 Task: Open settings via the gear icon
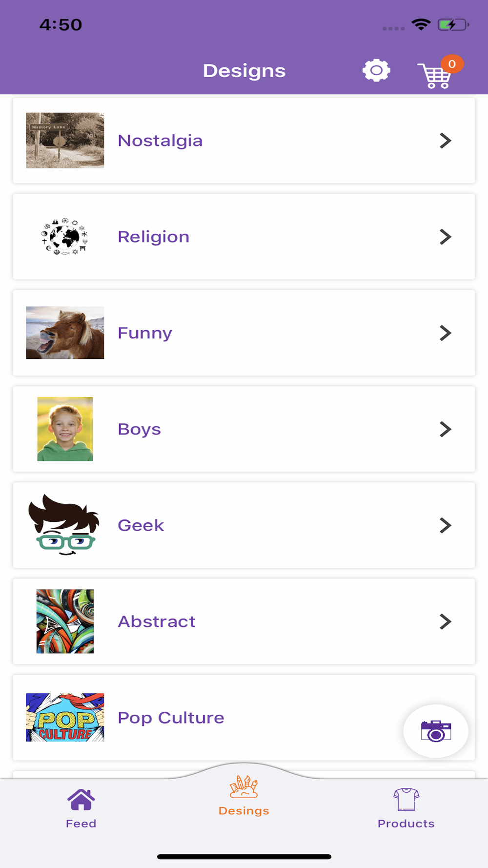tap(376, 71)
